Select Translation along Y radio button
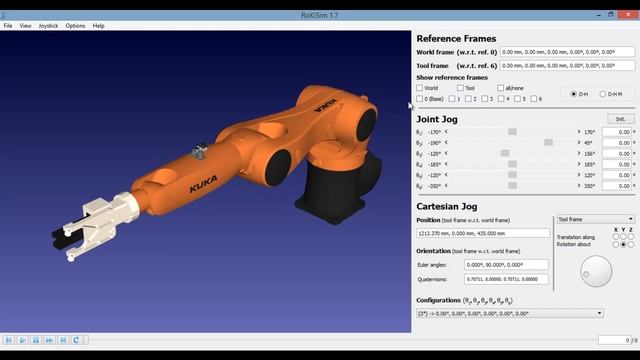 (x=623, y=237)
